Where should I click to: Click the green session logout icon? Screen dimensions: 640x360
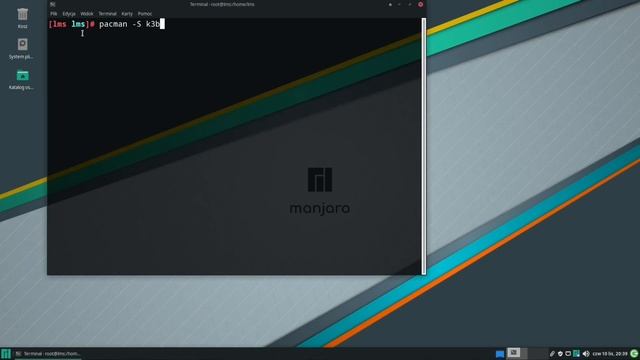tap(634, 353)
